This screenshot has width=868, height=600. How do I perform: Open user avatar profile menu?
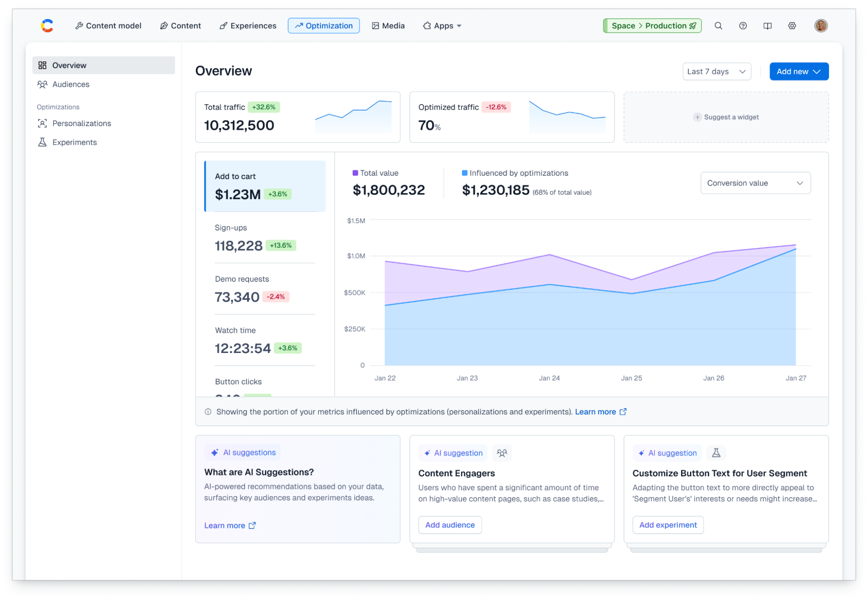coord(820,26)
